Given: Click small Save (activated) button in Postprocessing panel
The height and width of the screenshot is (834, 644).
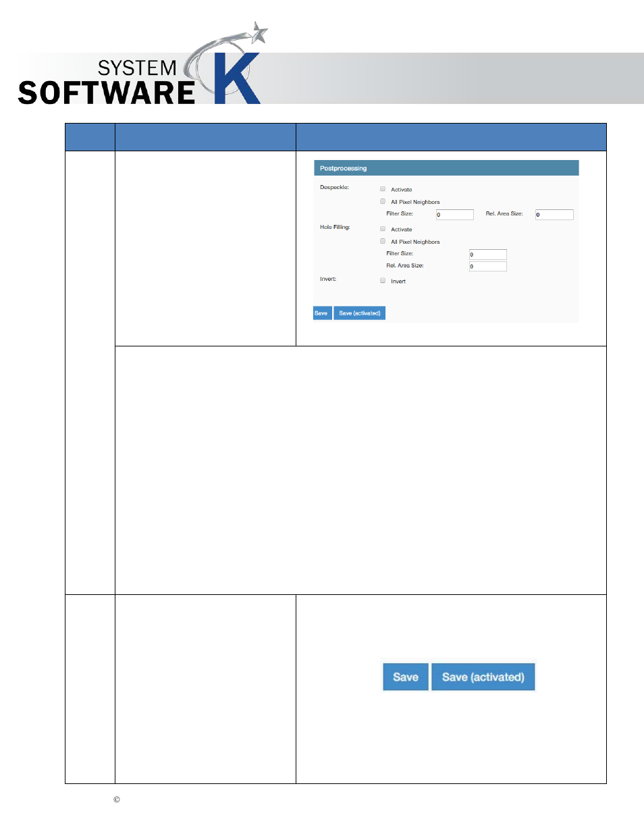Looking at the screenshot, I should [360, 313].
